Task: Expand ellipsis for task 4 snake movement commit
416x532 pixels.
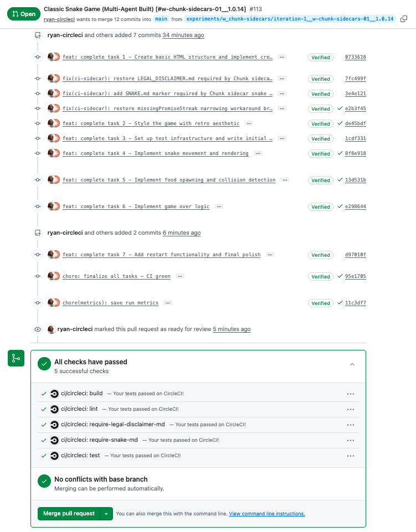Action: click(258, 153)
